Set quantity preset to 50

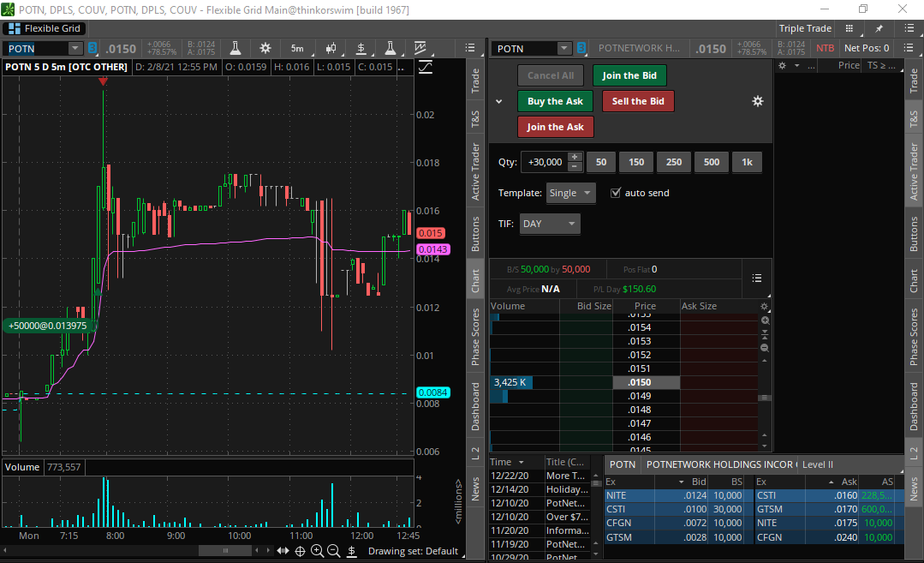tap(601, 162)
